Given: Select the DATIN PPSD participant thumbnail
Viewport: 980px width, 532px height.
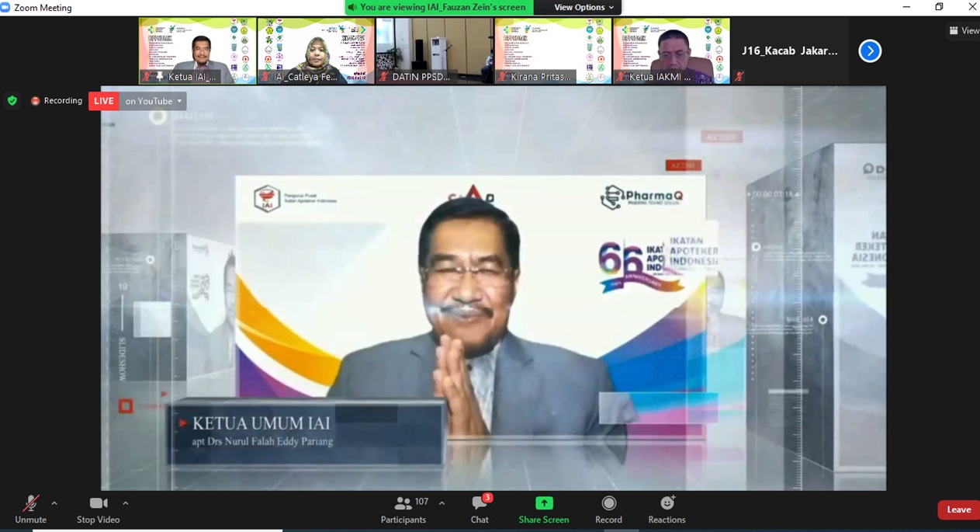Looking at the screenshot, I should pos(435,50).
